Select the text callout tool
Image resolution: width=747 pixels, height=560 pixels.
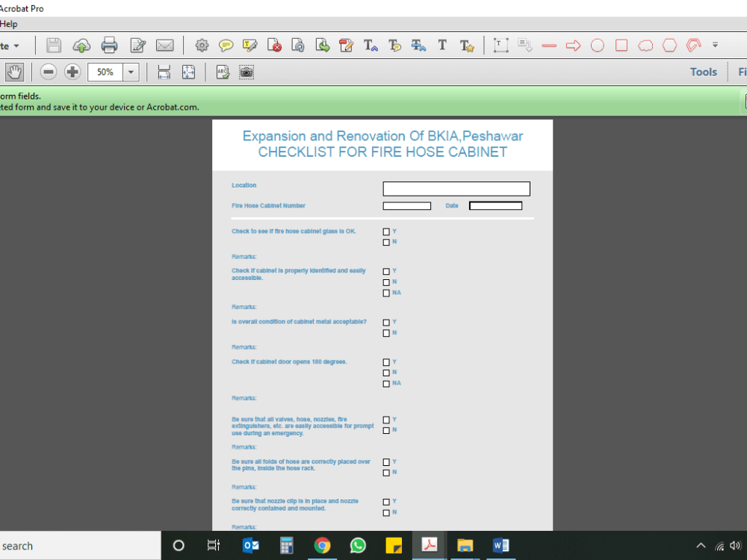point(525,46)
